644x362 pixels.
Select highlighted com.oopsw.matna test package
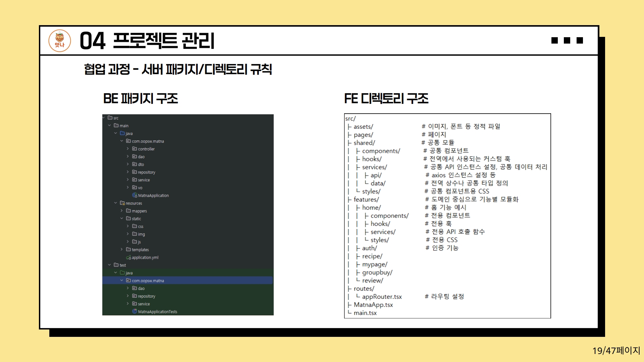point(148,281)
